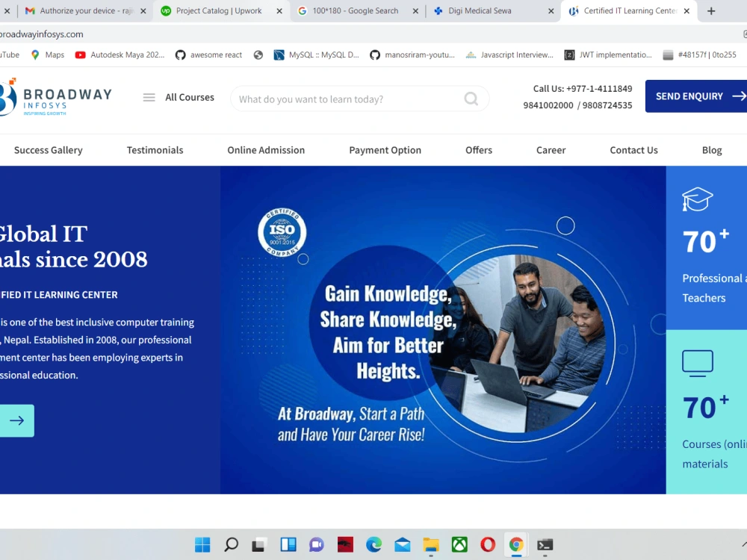Viewport: 747px width, 560px height.
Task: Click the Send Enquiry button
Action: [x=696, y=96]
